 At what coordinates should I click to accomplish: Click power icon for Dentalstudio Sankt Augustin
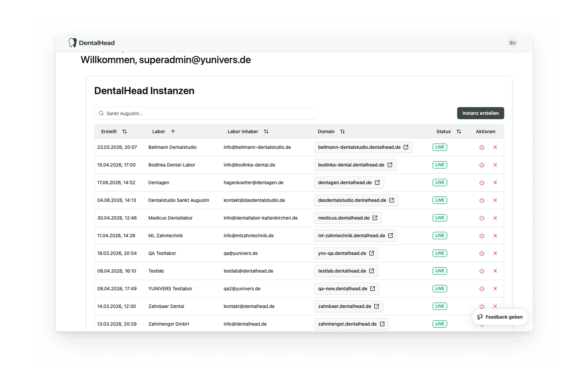(x=481, y=200)
